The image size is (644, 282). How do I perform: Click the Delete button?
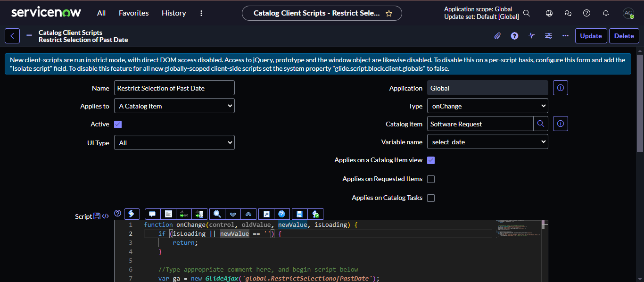pos(624,36)
